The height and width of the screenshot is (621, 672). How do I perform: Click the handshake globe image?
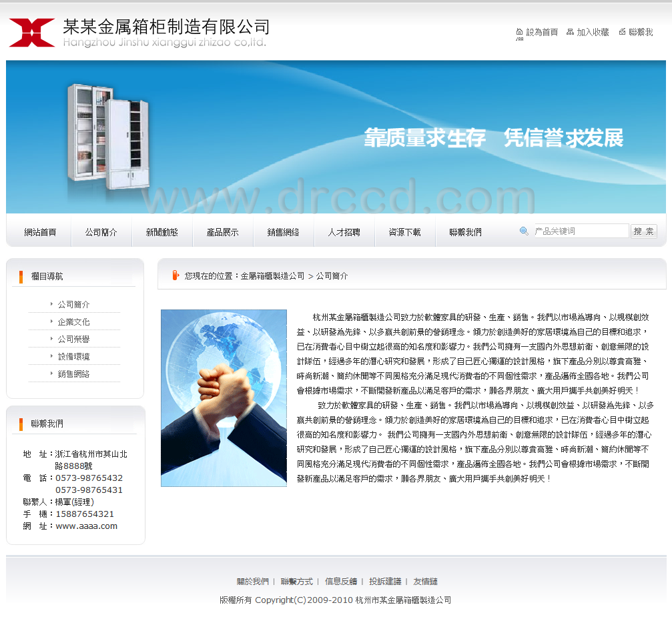[x=224, y=398]
